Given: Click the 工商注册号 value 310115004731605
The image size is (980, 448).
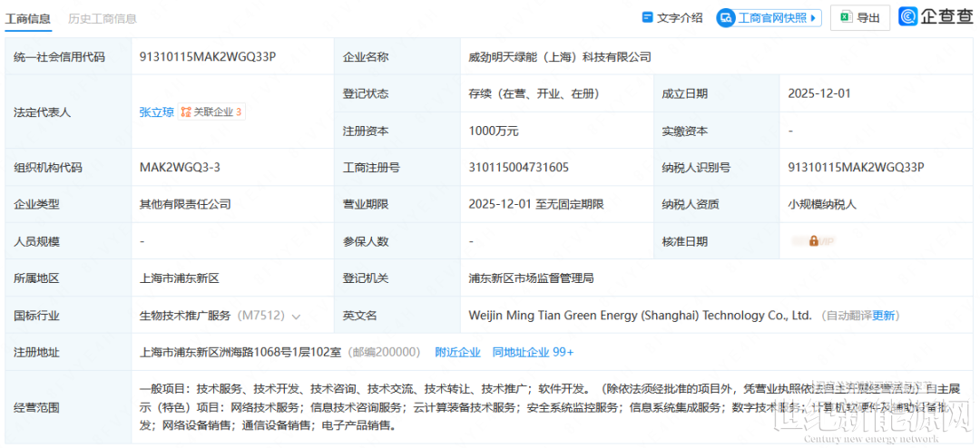Looking at the screenshot, I should pos(519,167).
